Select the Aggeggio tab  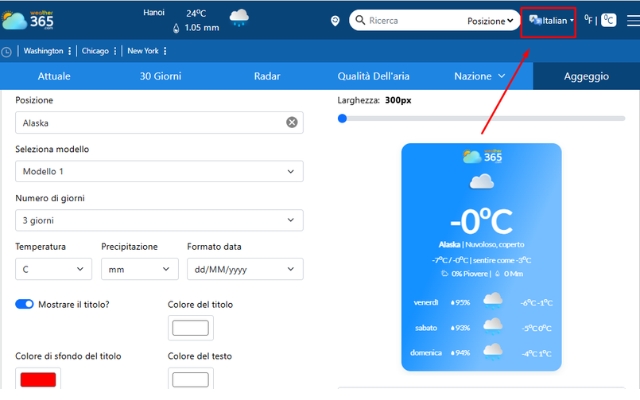click(586, 76)
